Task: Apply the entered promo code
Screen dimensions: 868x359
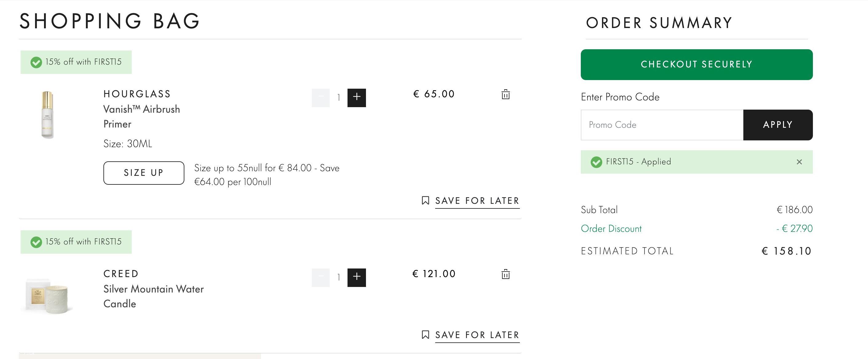Action: [x=778, y=125]
